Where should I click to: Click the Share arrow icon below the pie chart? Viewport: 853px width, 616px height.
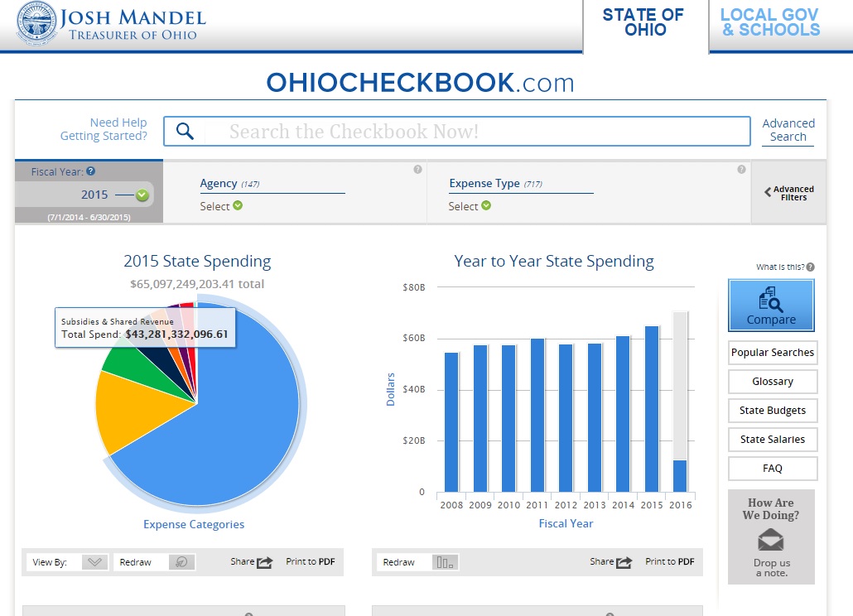[264, 562]
